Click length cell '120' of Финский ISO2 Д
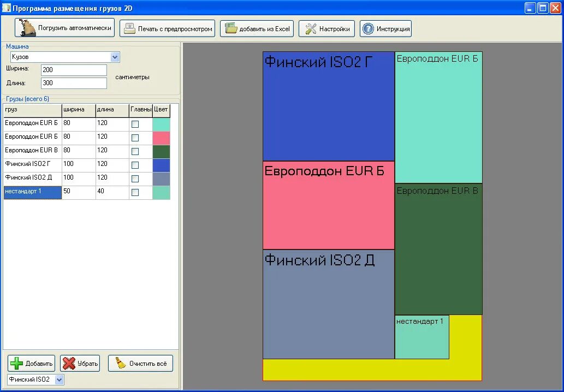The height and width of the screenshot is (392, 564). (x=112, y=179)
